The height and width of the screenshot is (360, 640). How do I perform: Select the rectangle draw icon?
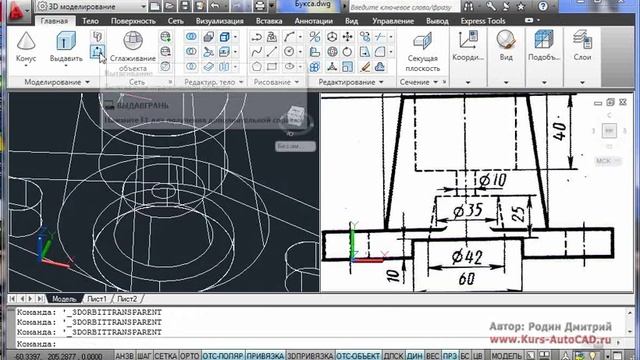click(272, 67)
